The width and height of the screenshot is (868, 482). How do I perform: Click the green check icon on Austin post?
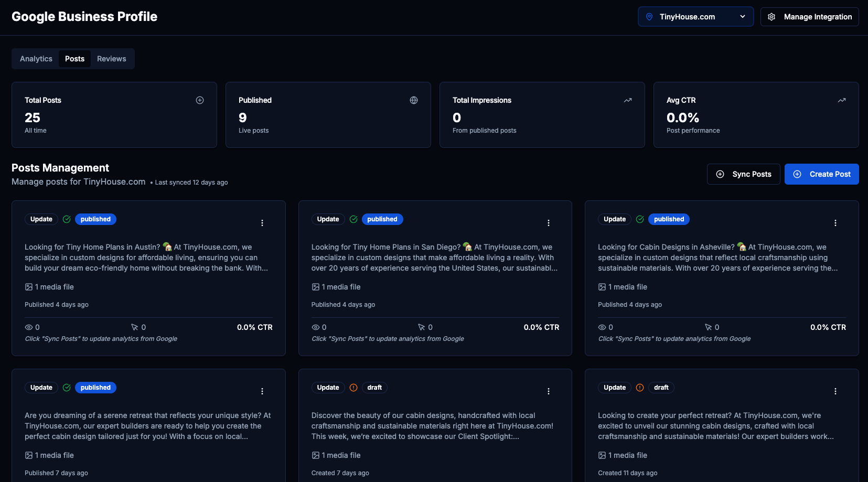point(67,219)
